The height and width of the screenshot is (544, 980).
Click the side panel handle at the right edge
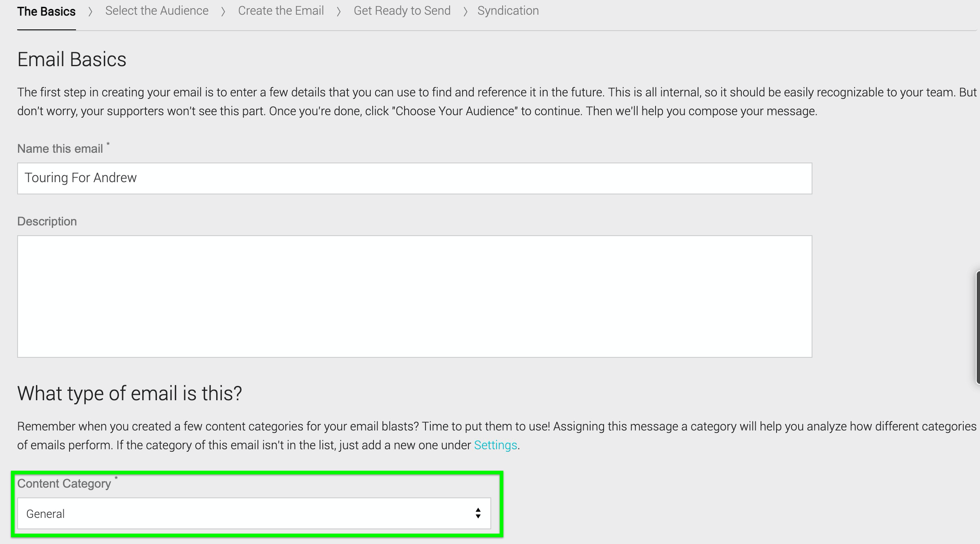[x=978, y=327]
